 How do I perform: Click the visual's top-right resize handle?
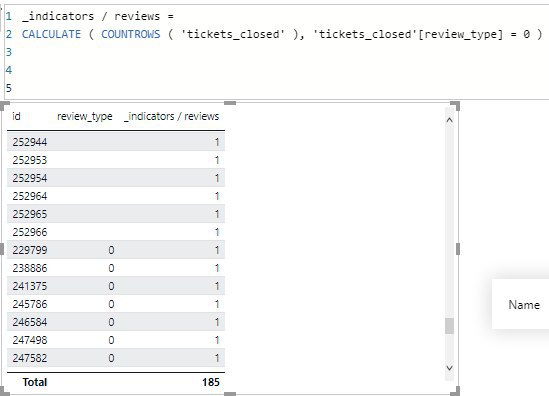pos(455,106)
